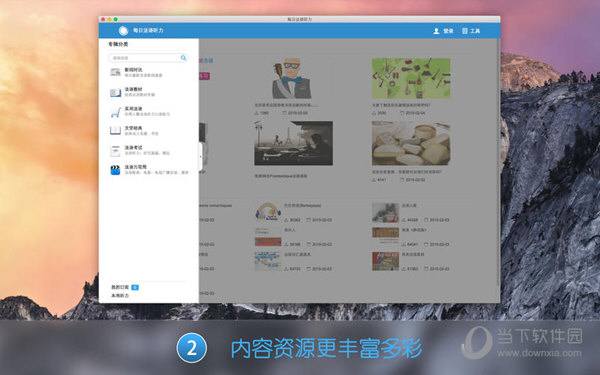
Task: Open the wooden bookshelf album thumbnail
Action: point(385,236)
